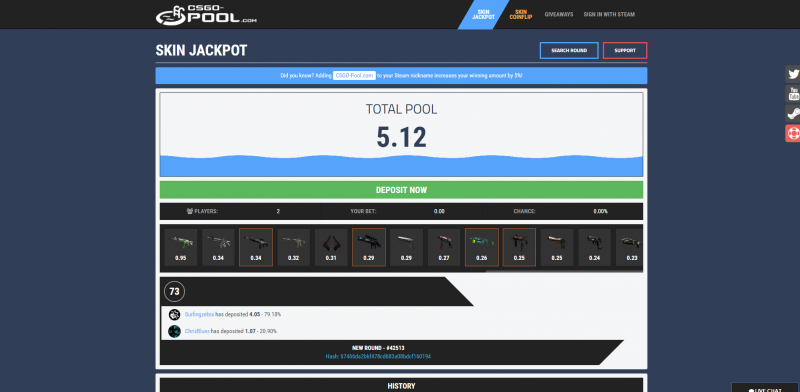Open the YouTube sidebar icon
The width and height of the screenshot is (800, 392).
click(792, 94)
